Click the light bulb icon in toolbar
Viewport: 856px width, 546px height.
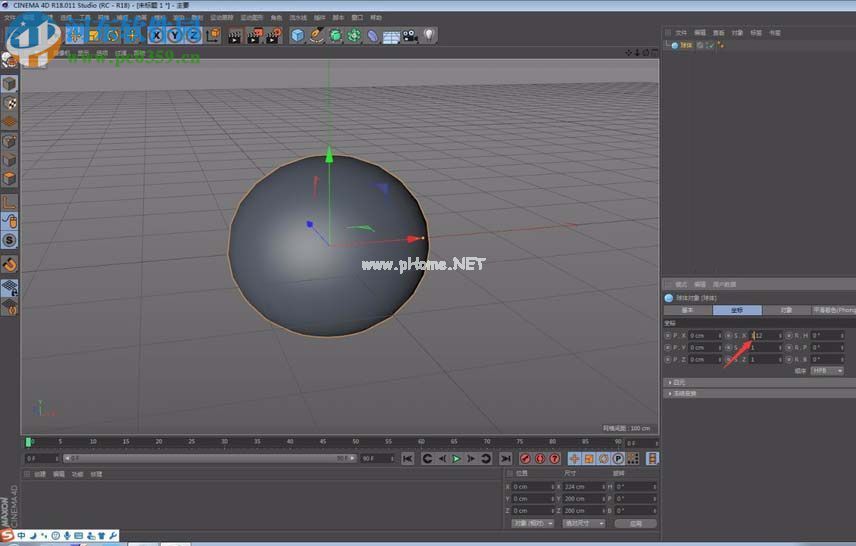pyautogui.click(x=428, y=36)
